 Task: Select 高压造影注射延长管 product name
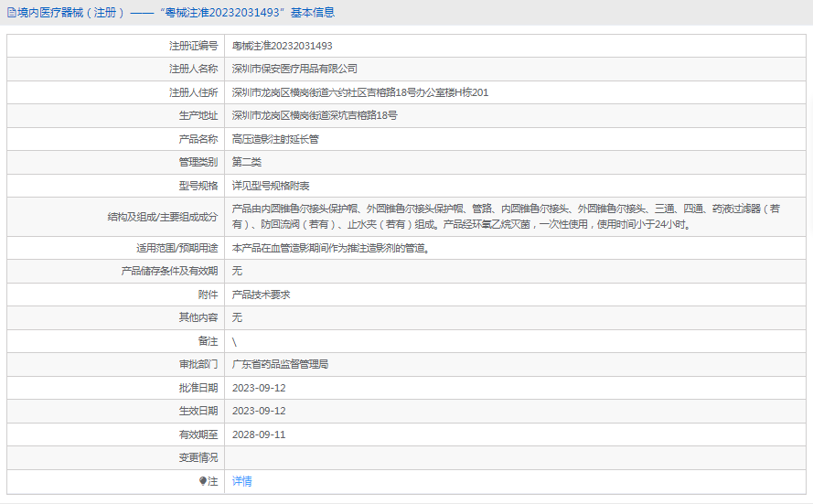pyautogui.click(x=275, y=139)
